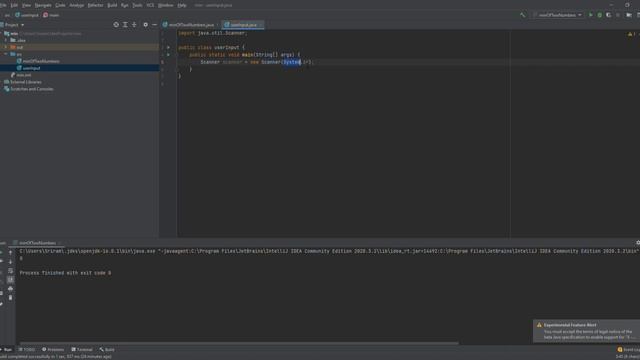Click the Project Structure icon in toolbar
Viewport: 640px width, 360px height.
pyautogui.click(x=629, y=15)
